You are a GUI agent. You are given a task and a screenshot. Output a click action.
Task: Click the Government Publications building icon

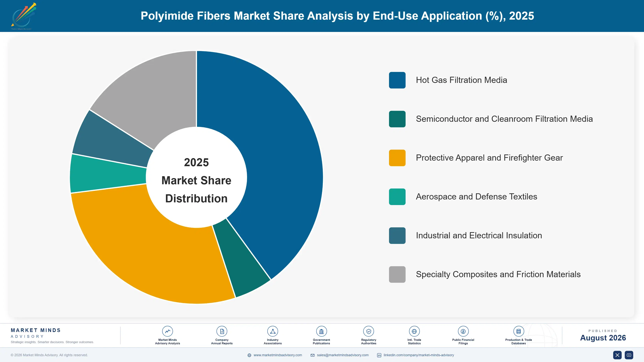(x=321, y=331)
